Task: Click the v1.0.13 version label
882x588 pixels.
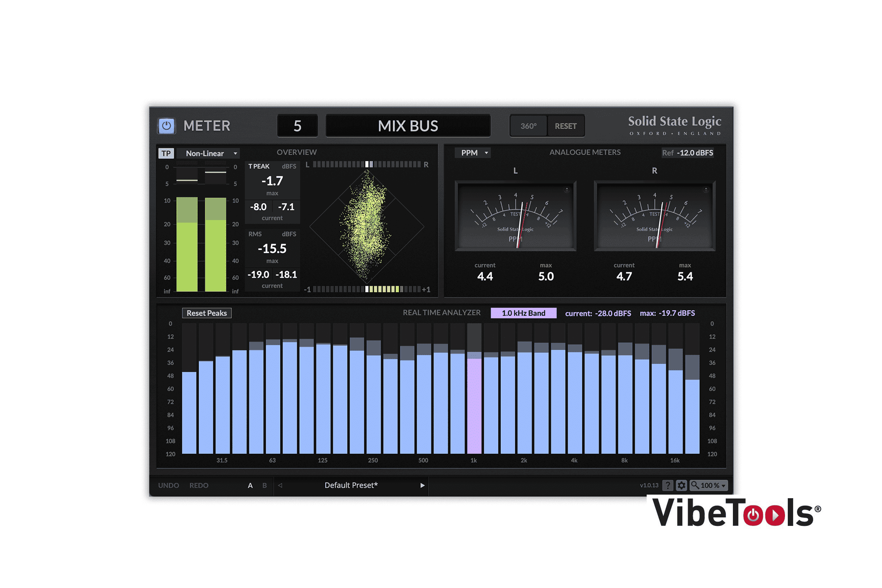Action: pyautogui.click(x=649, y=485)
